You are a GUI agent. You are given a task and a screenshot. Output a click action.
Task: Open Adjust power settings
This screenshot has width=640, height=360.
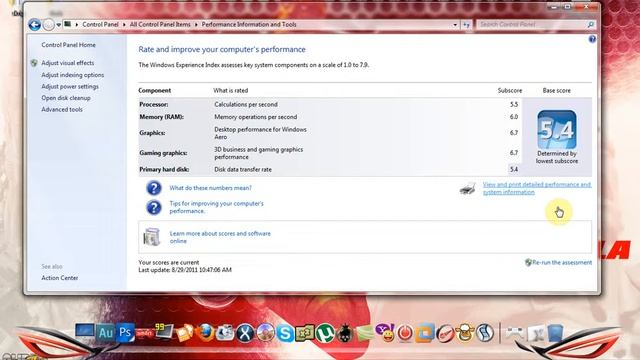coord(70,87)
